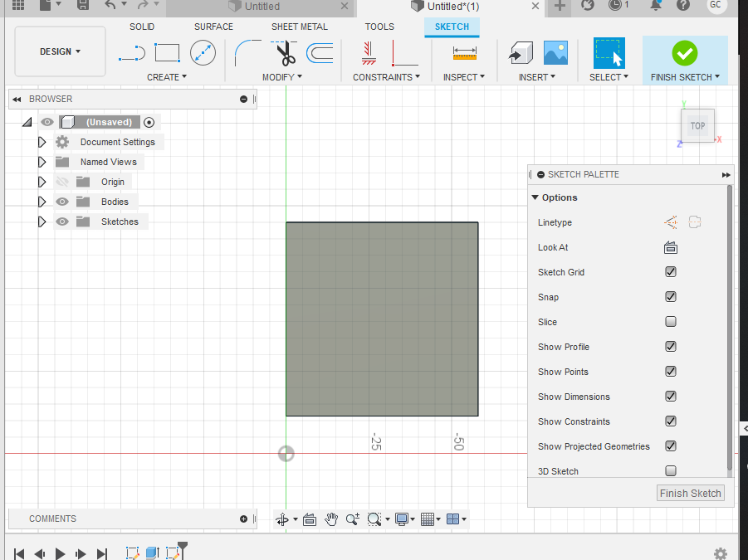
Task: Click the Save icon
Action: [83, 5]
